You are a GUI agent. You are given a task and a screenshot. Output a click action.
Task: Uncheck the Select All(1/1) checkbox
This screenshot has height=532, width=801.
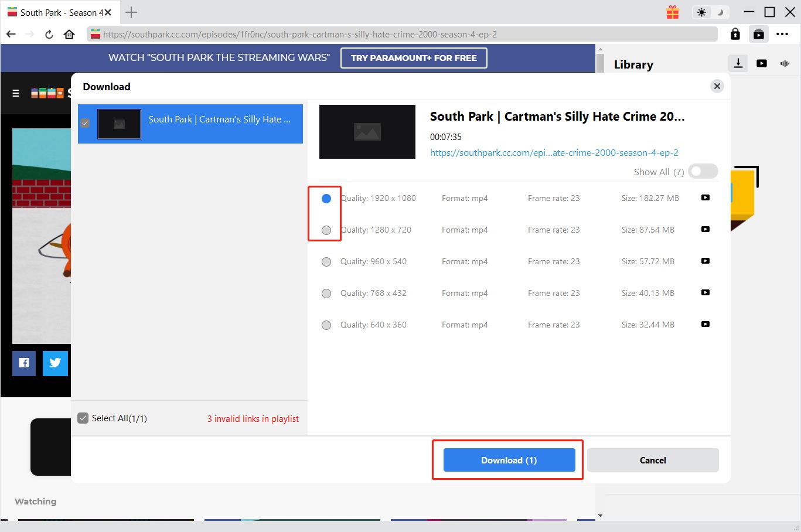[x=83, y=418]
